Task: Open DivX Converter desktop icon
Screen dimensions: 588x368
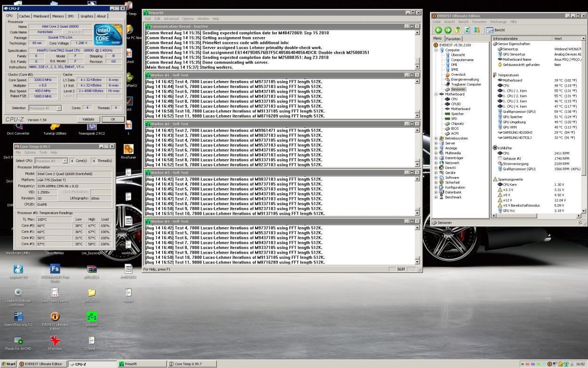Action: tap(18, 128)
